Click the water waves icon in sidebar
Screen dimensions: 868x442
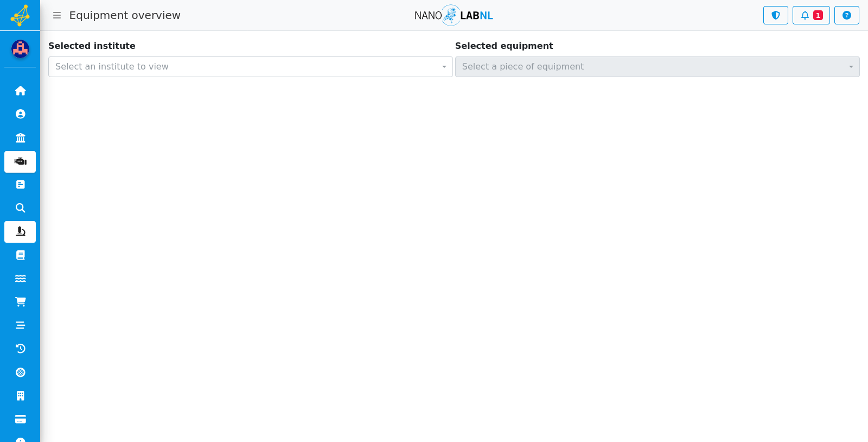pyautogui.click(x=20, y=279)
